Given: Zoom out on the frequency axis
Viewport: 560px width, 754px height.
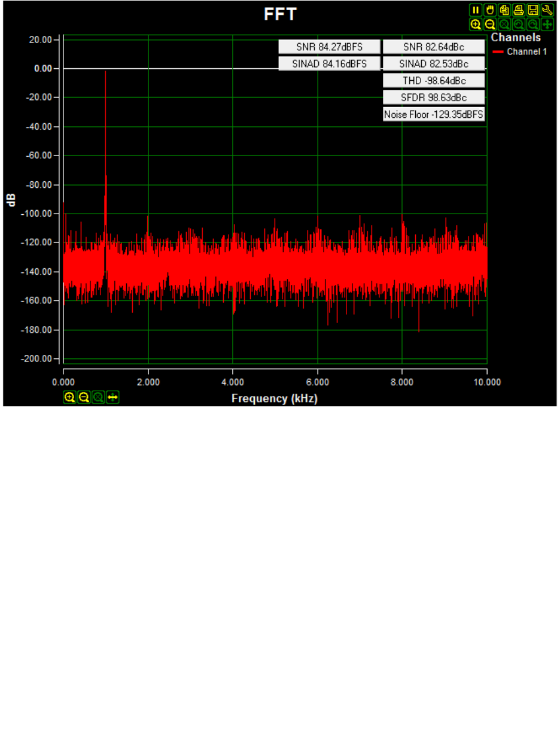Looking at the screenshot, I should click(x=84, y=397).
